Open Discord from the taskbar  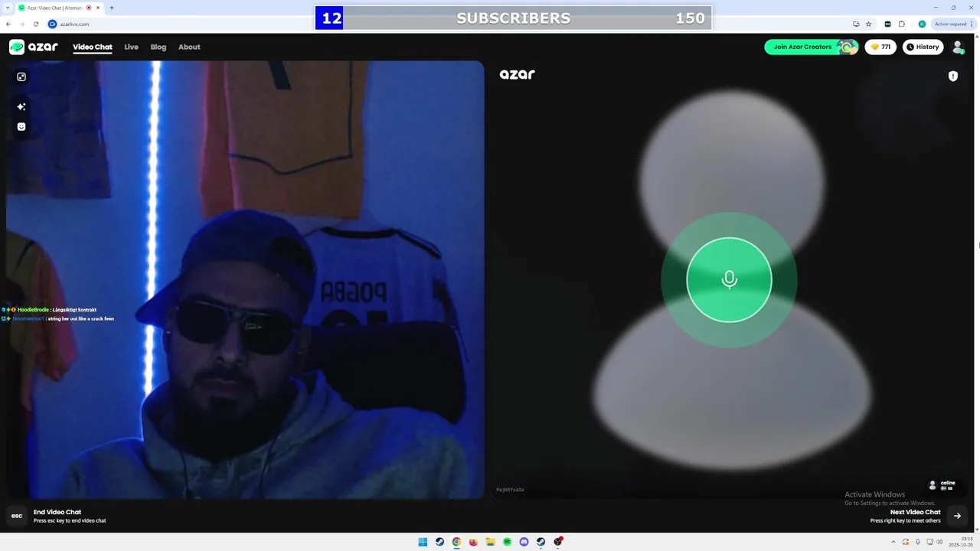point(524,542)
